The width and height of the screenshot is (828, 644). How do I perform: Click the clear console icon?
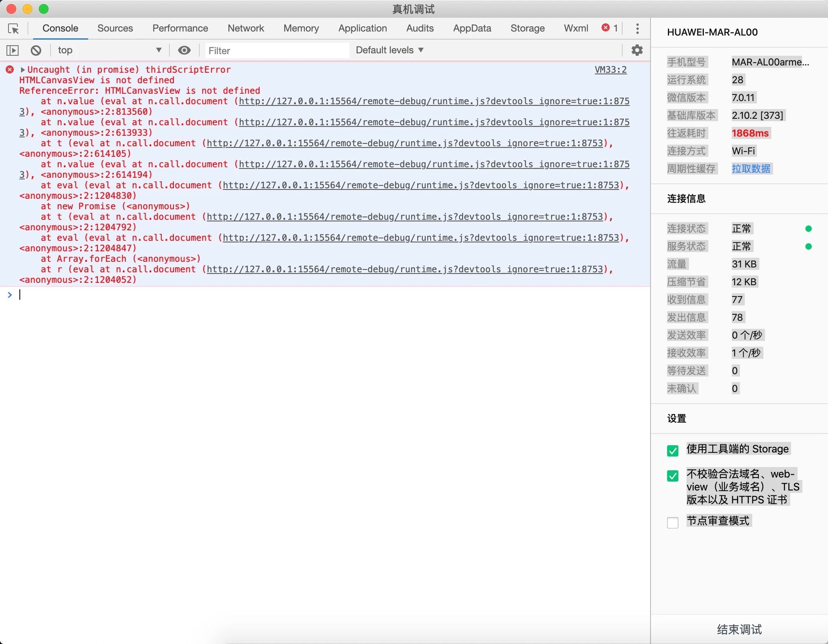pyautogui.click(x=36, y=50)
